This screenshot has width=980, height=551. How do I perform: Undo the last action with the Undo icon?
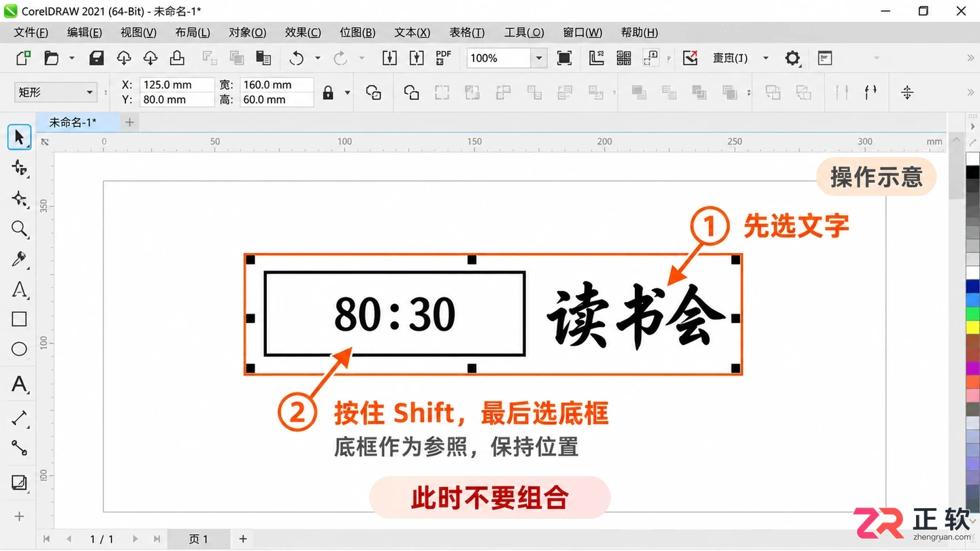tap(296, 58)
